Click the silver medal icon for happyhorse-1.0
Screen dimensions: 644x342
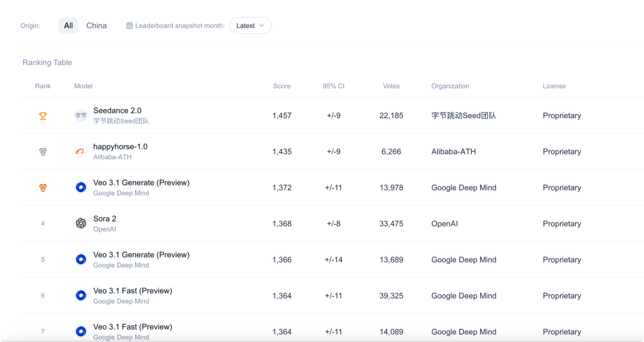tap(43, 152)
